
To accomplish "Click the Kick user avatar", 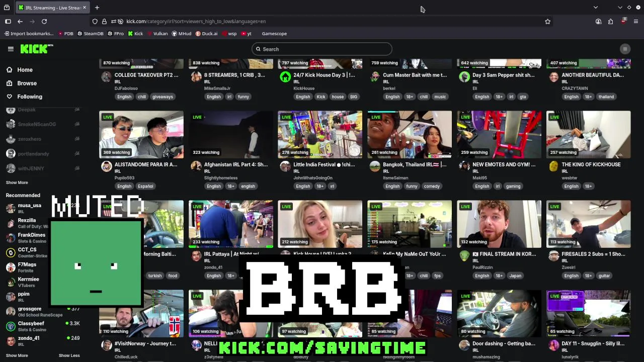I will tap(625, 49).
